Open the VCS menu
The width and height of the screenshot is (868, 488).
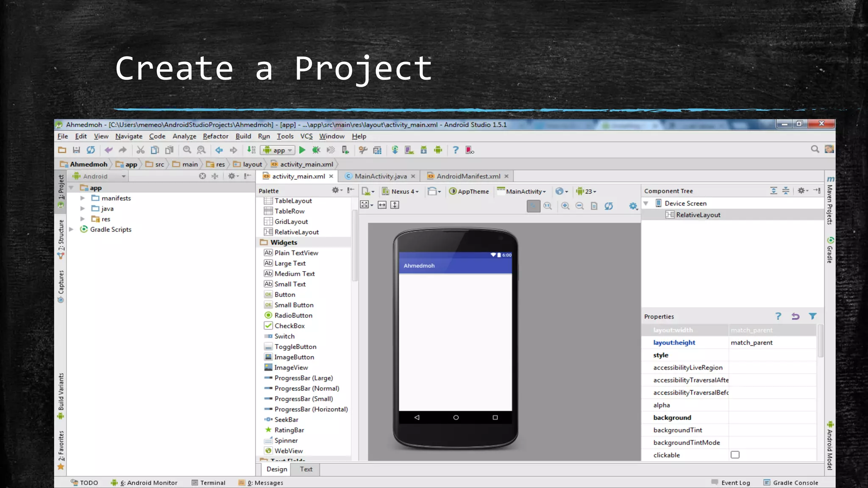(x=306, y=136)
